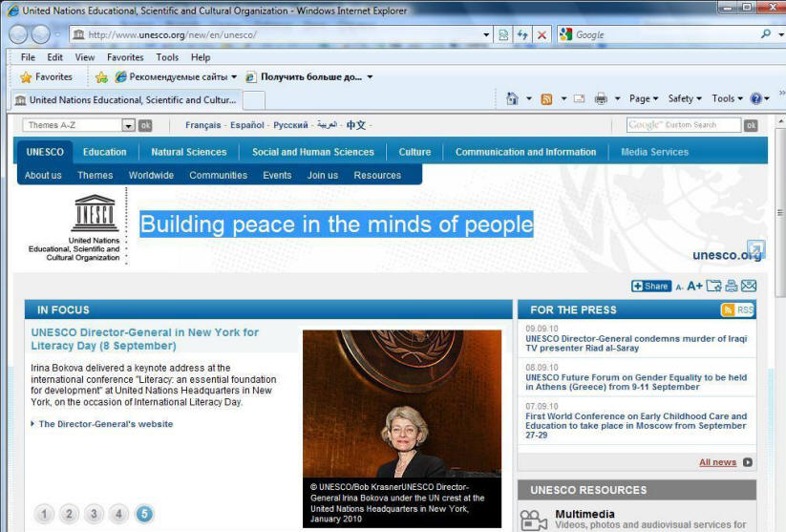The width and height of the screenshot is (786, 532).
Task: Click the Read Mail icon in command bar
Action: (x=579, y=98)
